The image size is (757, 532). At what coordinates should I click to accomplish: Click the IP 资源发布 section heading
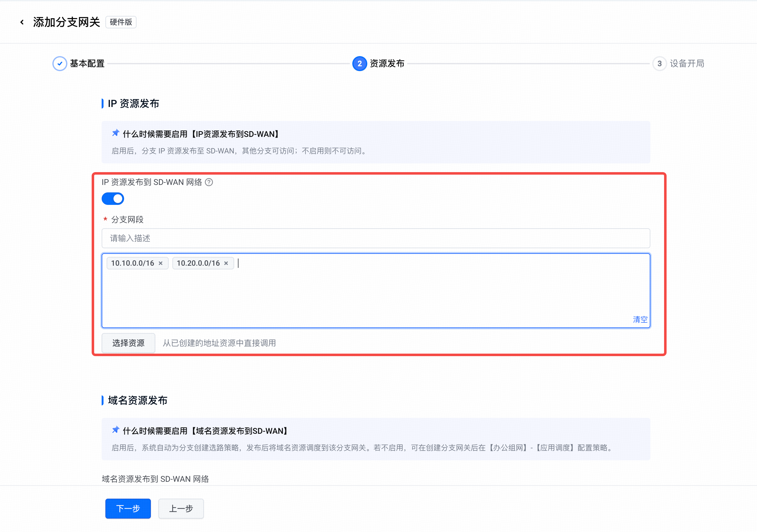133,104
